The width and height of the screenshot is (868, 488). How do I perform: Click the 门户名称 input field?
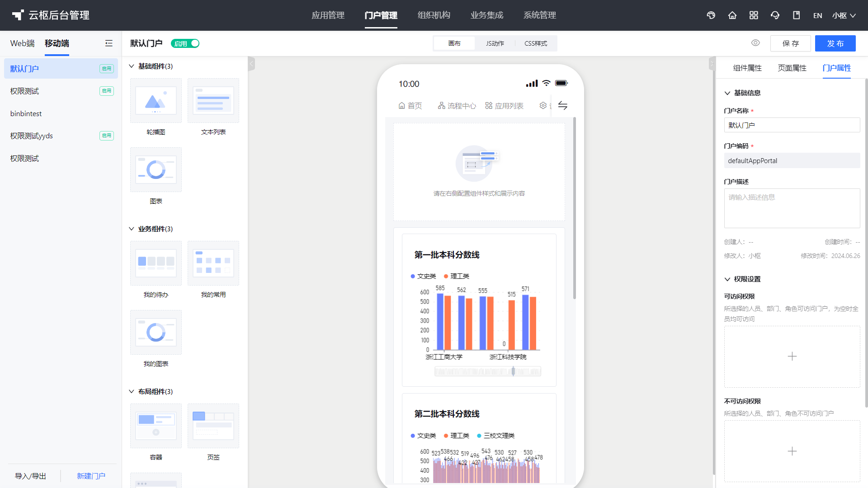pyautogui.click(x=792, y=125)
